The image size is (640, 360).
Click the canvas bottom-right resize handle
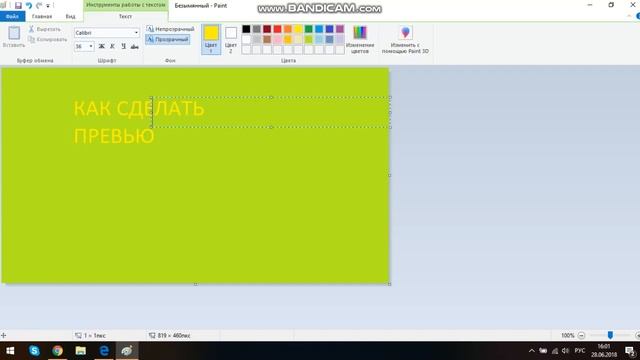point(389,284)
